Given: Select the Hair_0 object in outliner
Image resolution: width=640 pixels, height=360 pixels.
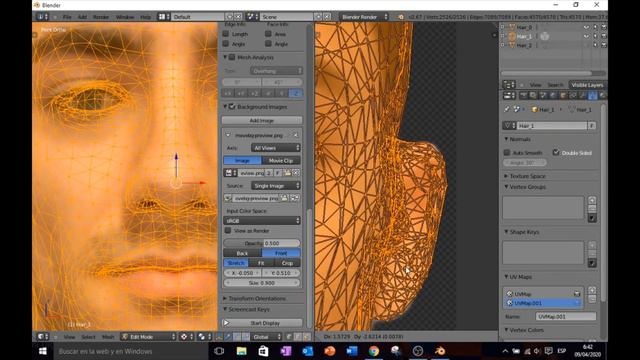Looking at the screenshot, I should pyautogui.click(x=524, y=27).
